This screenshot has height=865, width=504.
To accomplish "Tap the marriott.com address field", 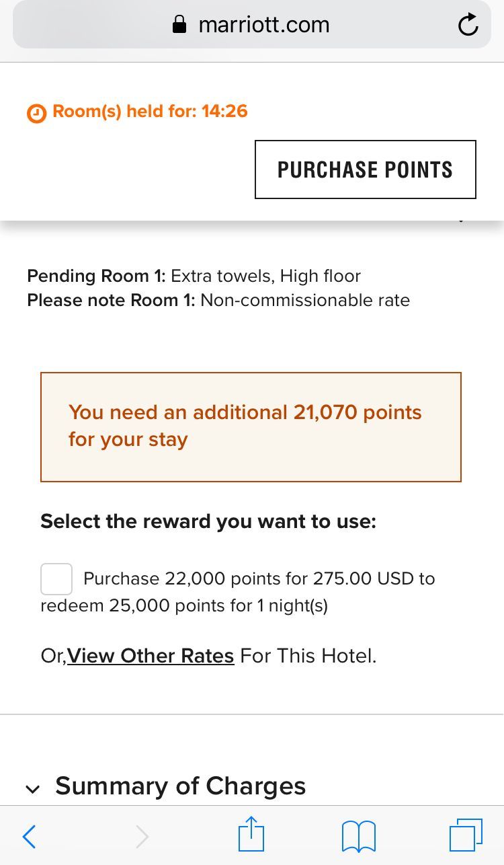I will pos(252,25).
